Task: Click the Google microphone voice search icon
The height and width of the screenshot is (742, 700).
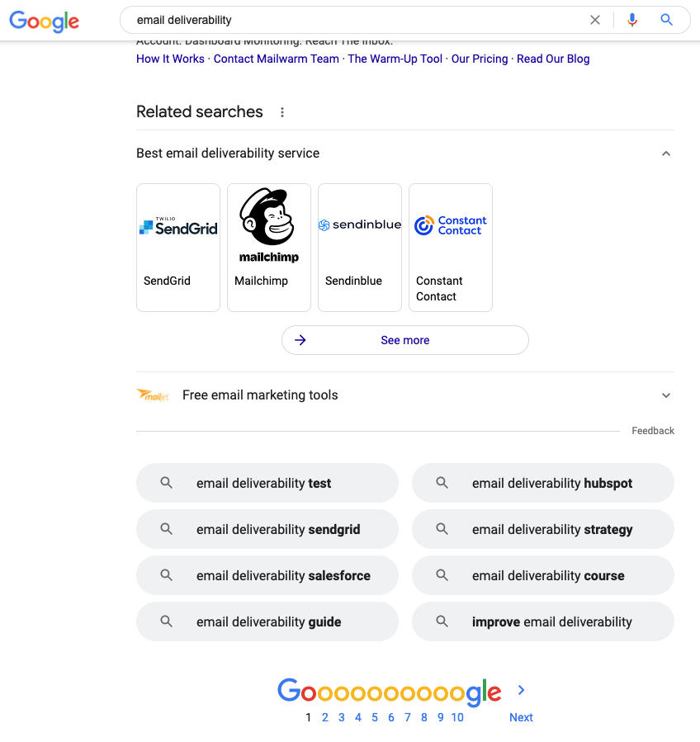Action: pos(632,20)
